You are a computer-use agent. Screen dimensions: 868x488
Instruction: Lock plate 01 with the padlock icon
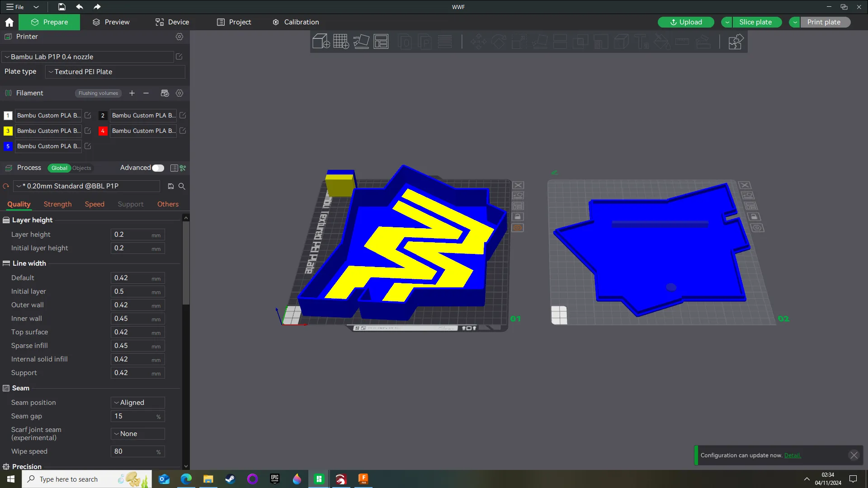click(x=518, y=217)
